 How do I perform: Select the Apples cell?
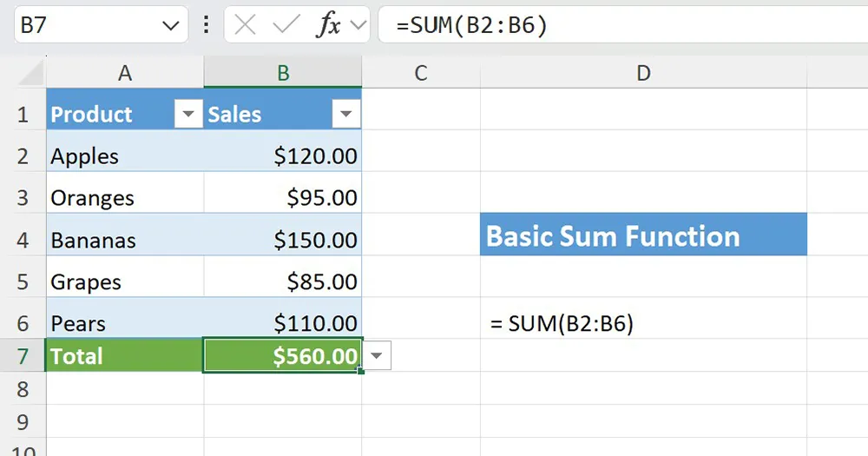(125, 156)
